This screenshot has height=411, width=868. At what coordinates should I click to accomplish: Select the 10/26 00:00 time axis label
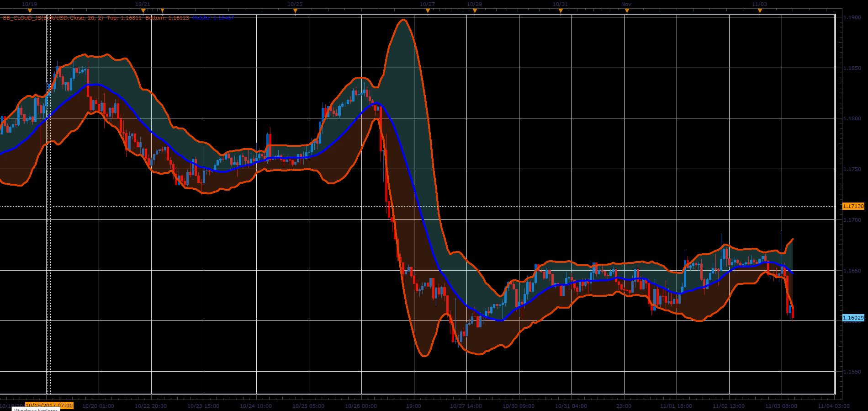coord(361,406)
